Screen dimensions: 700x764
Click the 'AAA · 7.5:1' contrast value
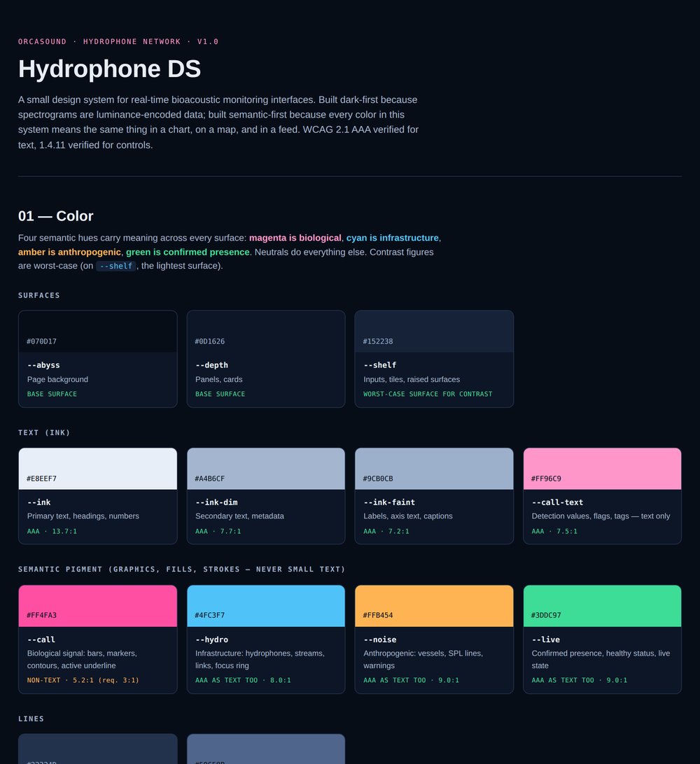pyautogui.click(x=554, y=532)
